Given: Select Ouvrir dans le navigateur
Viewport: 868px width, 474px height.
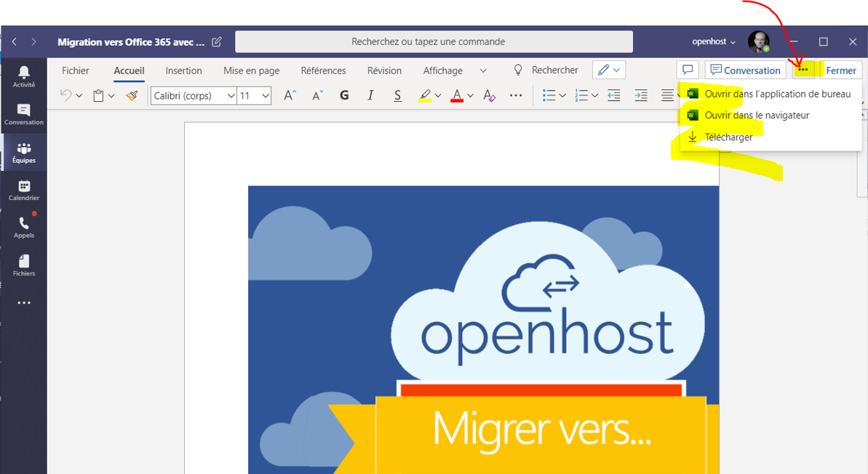Looking at the screenshot, I should (x=757, y=115).
